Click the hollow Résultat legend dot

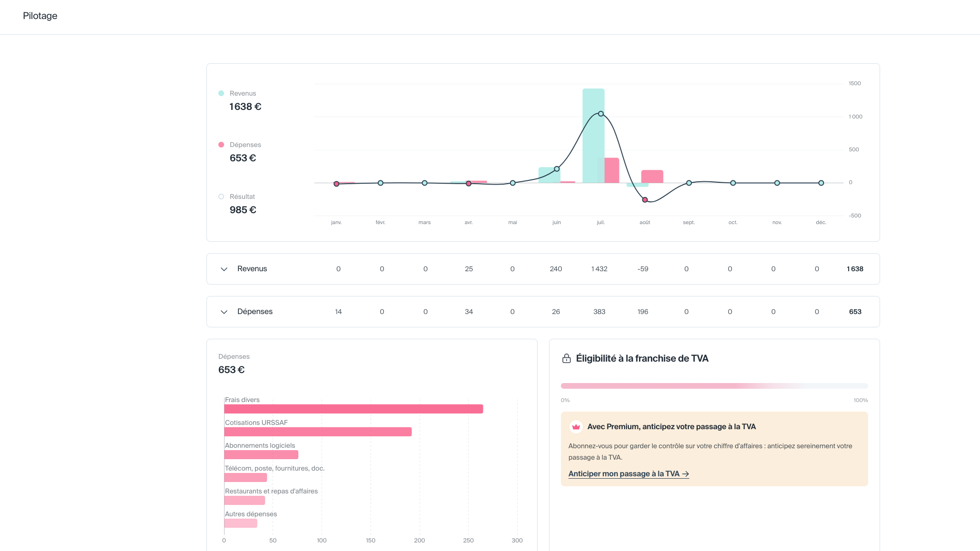(221, 197)
